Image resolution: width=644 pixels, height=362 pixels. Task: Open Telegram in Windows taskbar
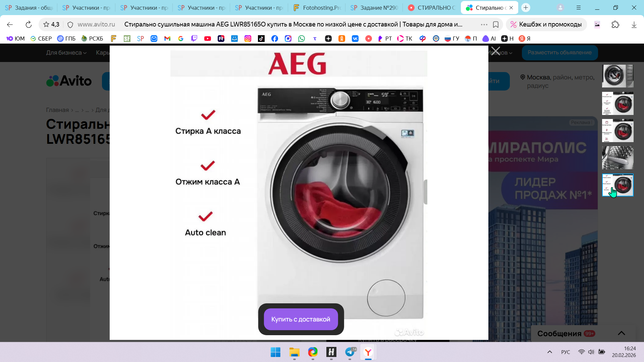[350, 352]
